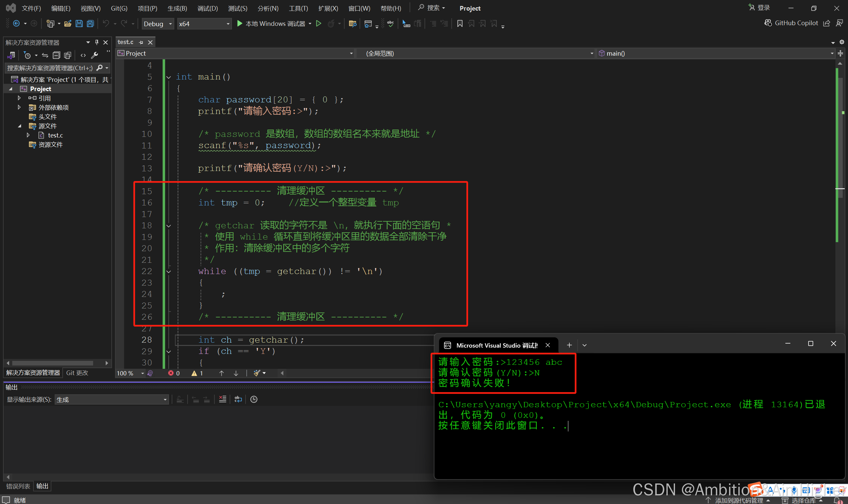
Task: Switch to the Git 更改 tab
Action: pos(77,372)
